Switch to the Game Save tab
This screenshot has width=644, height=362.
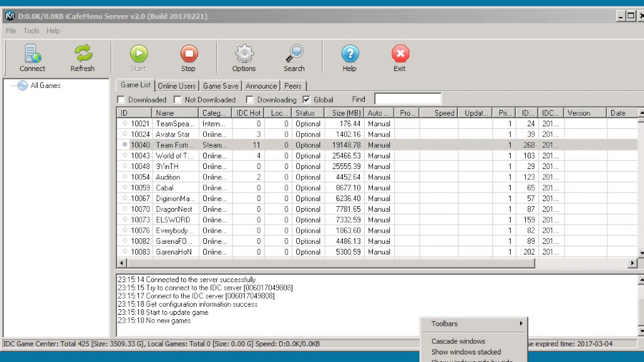[x=220, y=86]
